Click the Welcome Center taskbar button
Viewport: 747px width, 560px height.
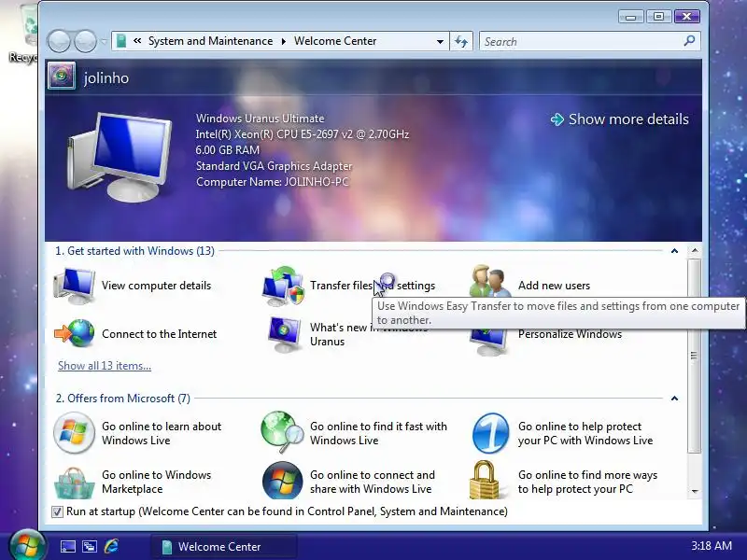224,547
